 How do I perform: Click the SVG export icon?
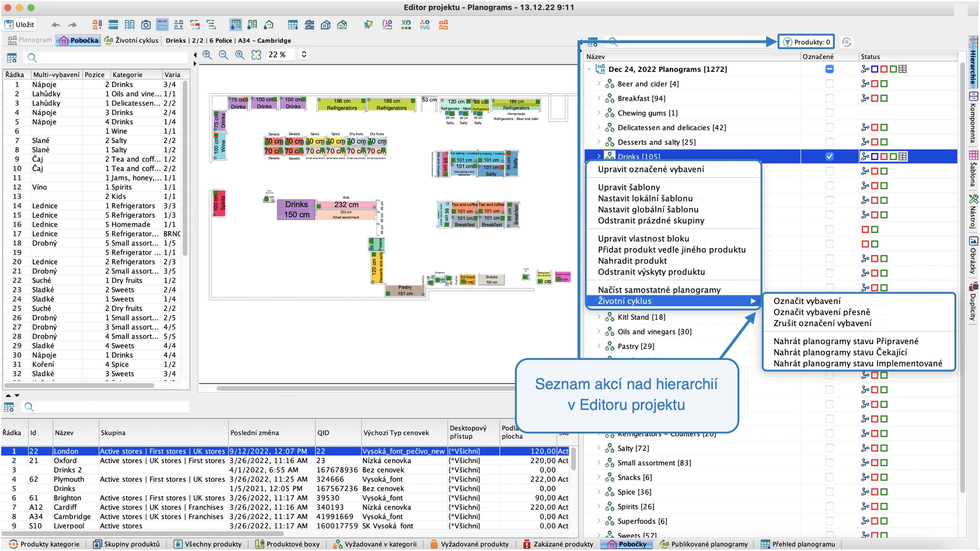point(424,25)
